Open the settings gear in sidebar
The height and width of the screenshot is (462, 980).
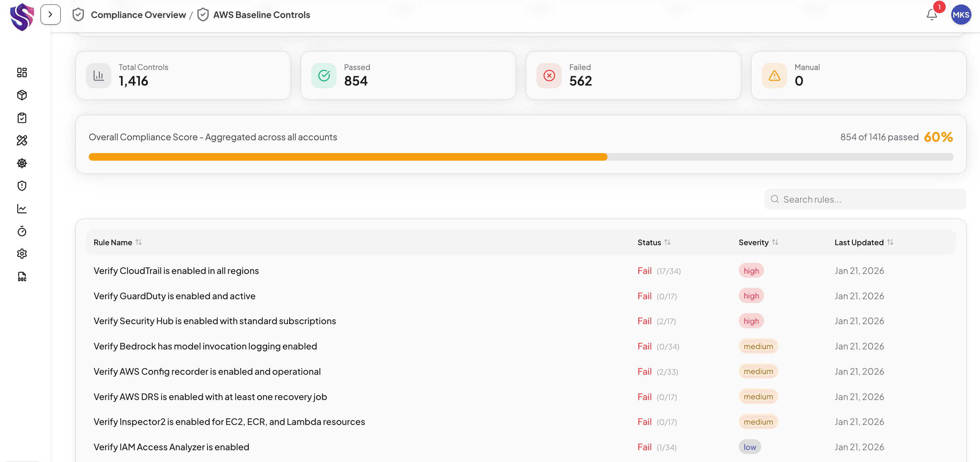[22, 254]
